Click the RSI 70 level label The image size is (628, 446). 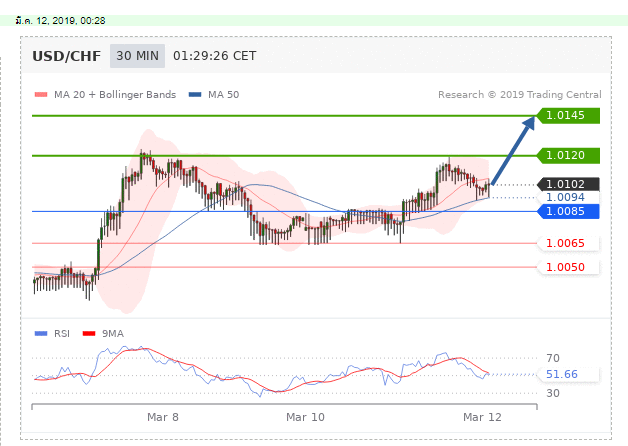tap(553, 358)
